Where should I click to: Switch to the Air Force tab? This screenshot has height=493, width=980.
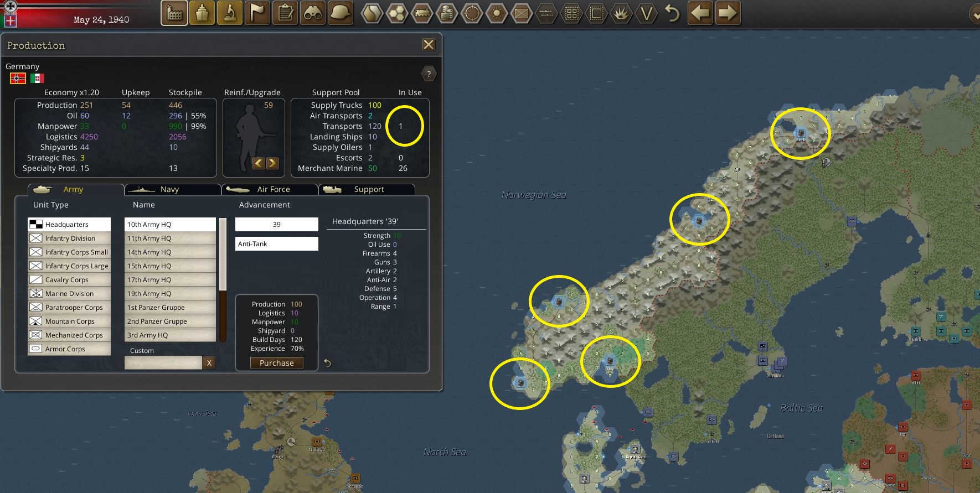(x=270, y=189)
